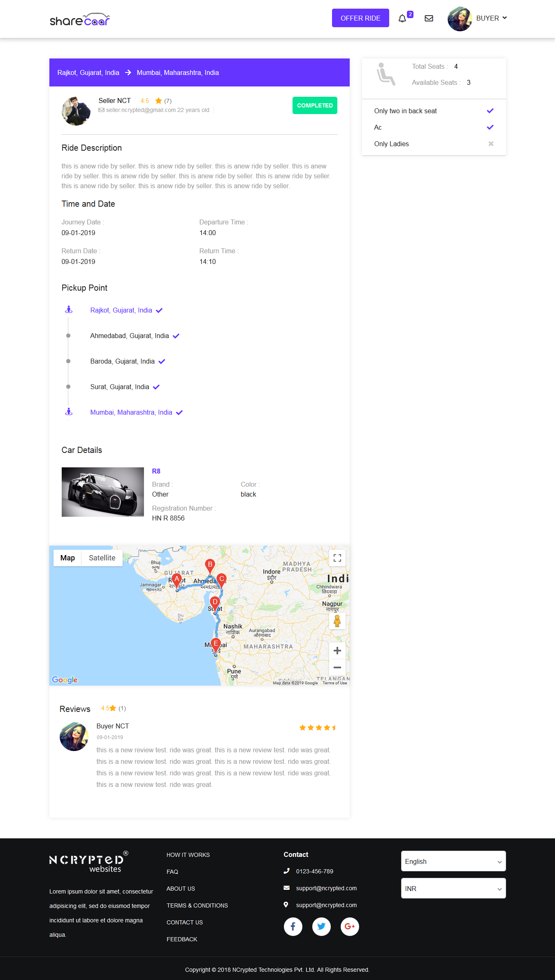Expand the BUYER account dropdown
This screenshot has width=555, height=980.
click(492, 18)
